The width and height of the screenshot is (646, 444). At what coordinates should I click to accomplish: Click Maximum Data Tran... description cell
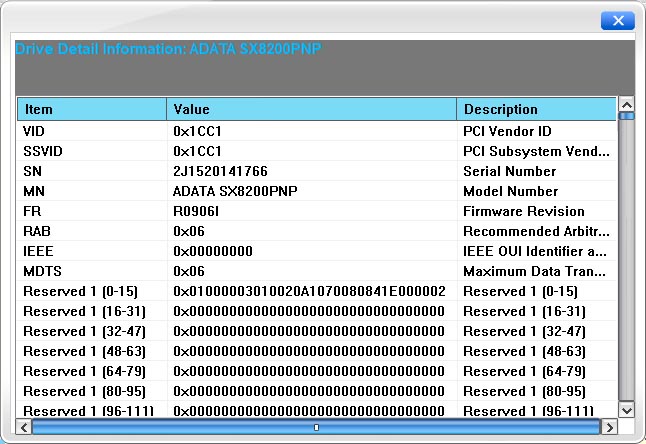(534, 271)
